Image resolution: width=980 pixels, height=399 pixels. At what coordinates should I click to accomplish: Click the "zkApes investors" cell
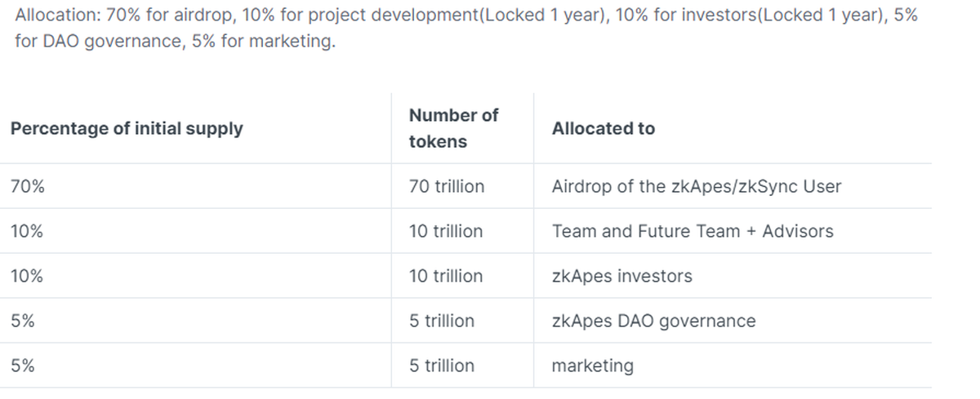tap(622, 277)
